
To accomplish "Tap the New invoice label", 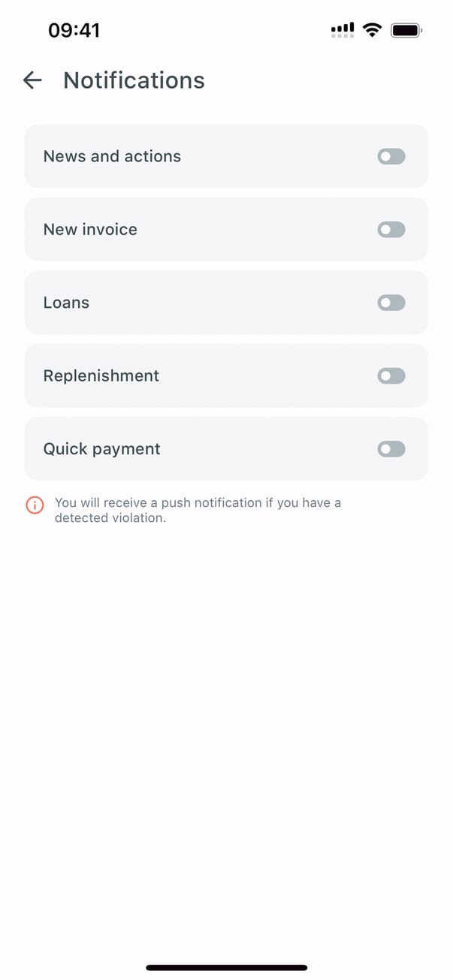I will coord(90,230).
